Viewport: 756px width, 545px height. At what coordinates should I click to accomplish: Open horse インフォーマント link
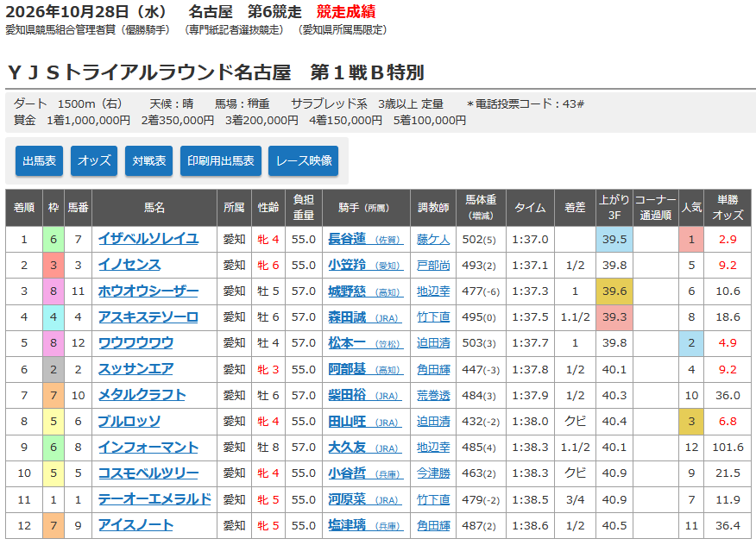click(x=148, y=448)
